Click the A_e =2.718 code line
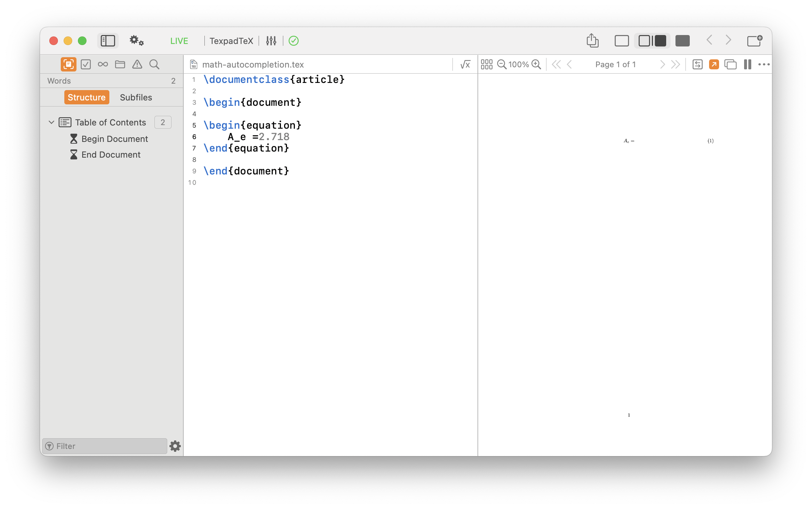The image size is (812, 509). point(258,137)
